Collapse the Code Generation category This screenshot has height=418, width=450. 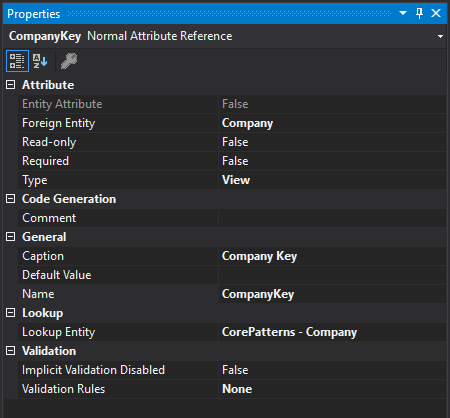coord(11,199)
